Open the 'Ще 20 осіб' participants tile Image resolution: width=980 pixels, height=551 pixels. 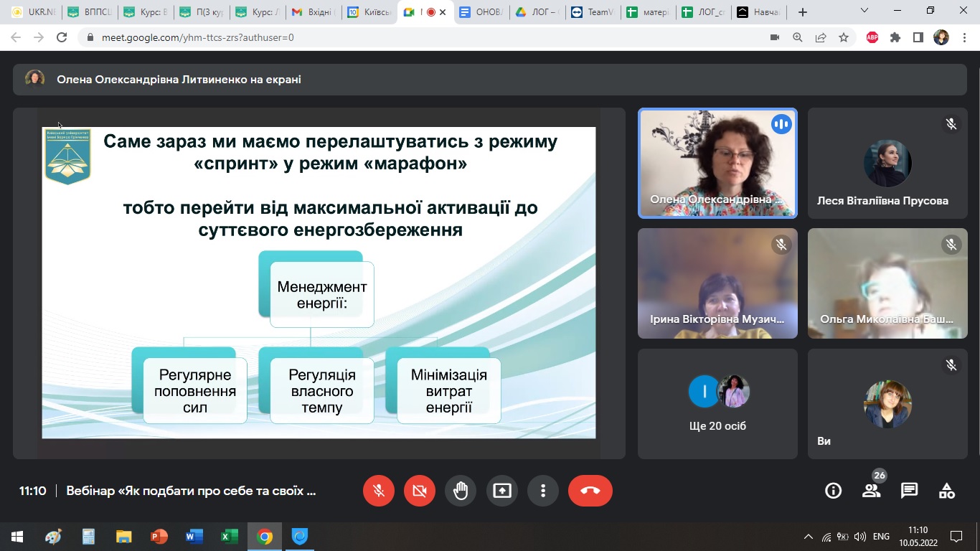pyautogui.click(x=717, y=403)
